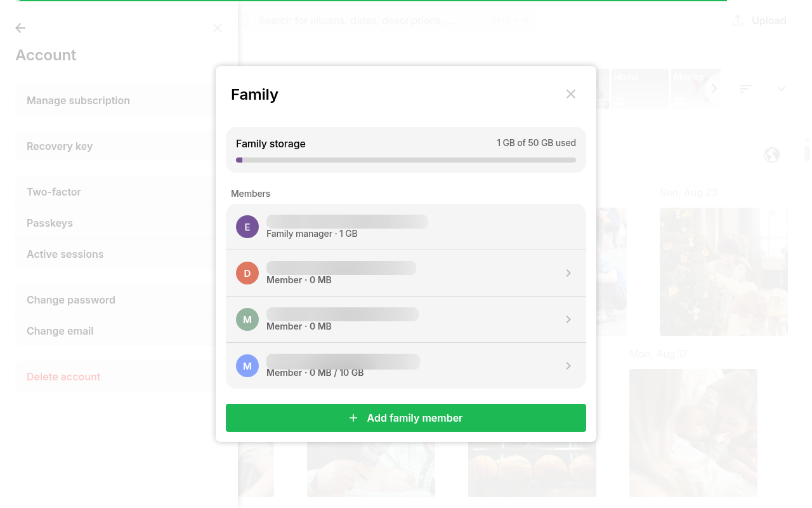812x508 pixels.
Task: Go back using the Account panel arrow
Action: click(x=20, y=28)
